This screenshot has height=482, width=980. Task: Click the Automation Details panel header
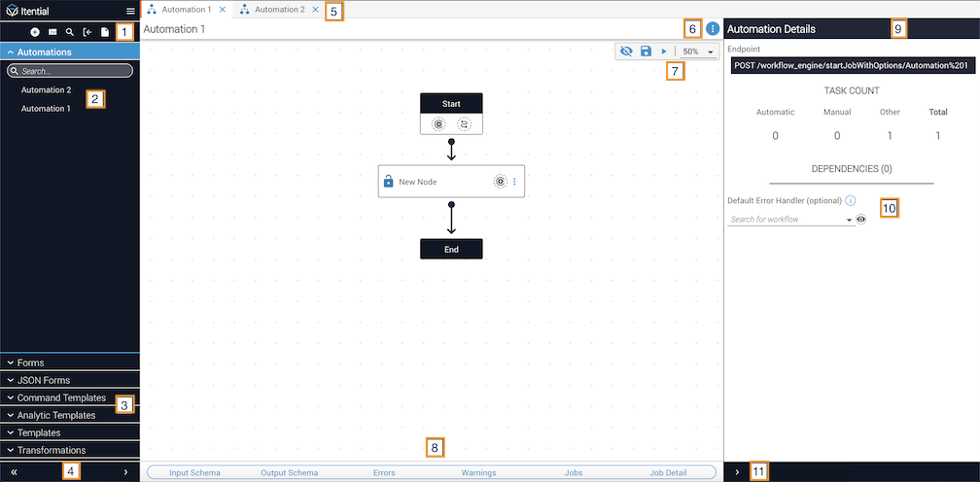[852, 29]
